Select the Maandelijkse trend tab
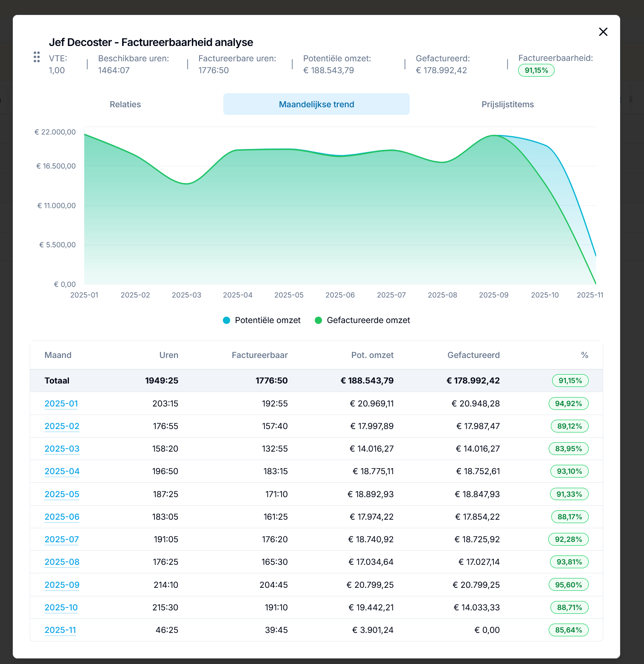Image resolution: width=644 pixels, height=664 pixels. 316,104
